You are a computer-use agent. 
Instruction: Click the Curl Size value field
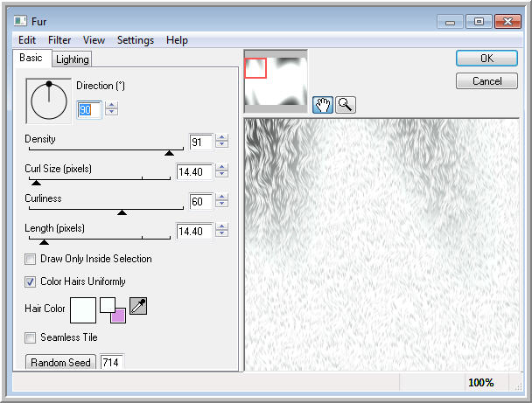[x=194, y=172]
